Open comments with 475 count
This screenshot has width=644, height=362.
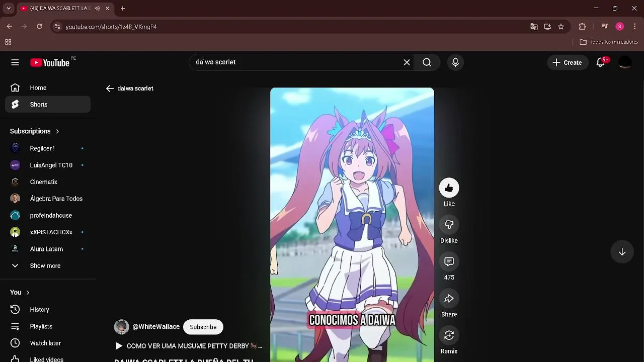pyautogui.click(x=449, y=261)
